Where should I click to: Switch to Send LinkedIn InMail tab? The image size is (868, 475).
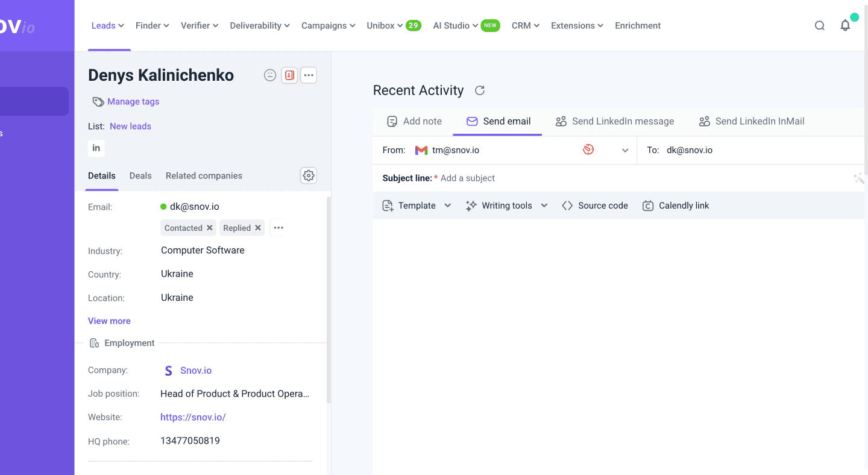(752, 121)
